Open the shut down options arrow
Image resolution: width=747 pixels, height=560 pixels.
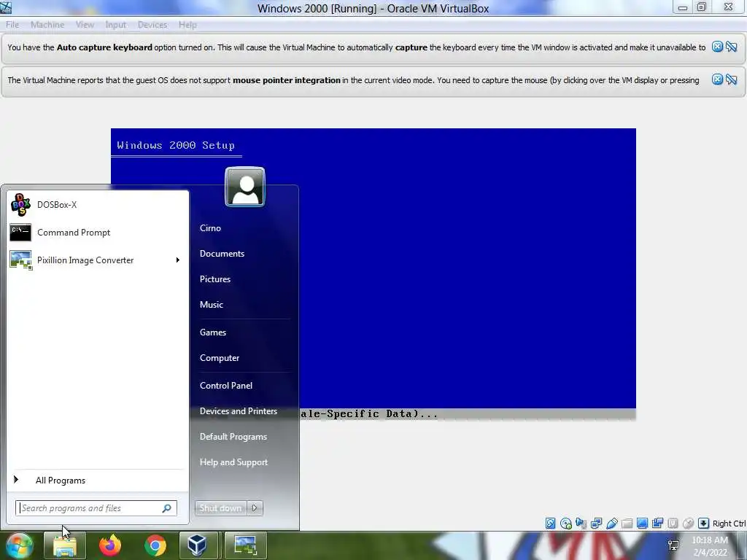click(x=255, y=508)
